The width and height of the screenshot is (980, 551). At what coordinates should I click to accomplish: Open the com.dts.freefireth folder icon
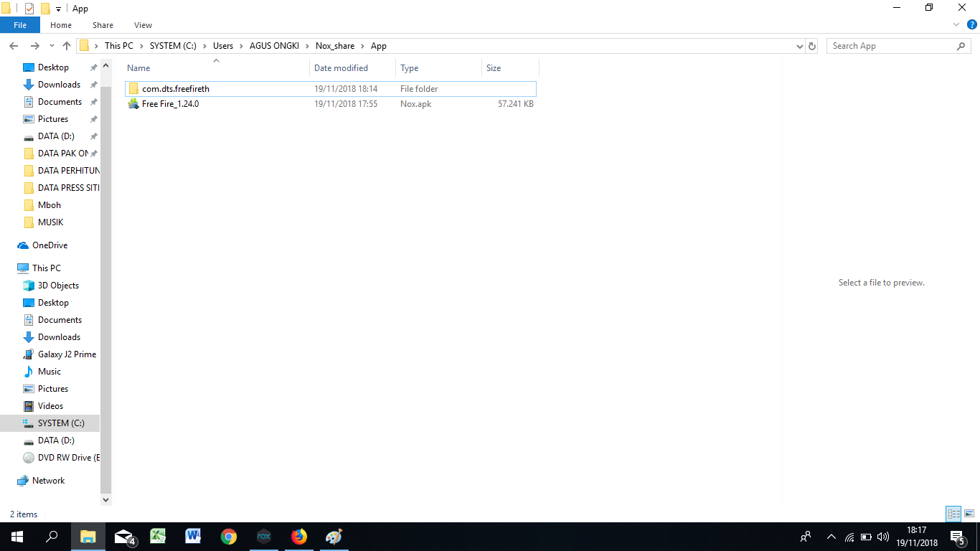point(133,89)
